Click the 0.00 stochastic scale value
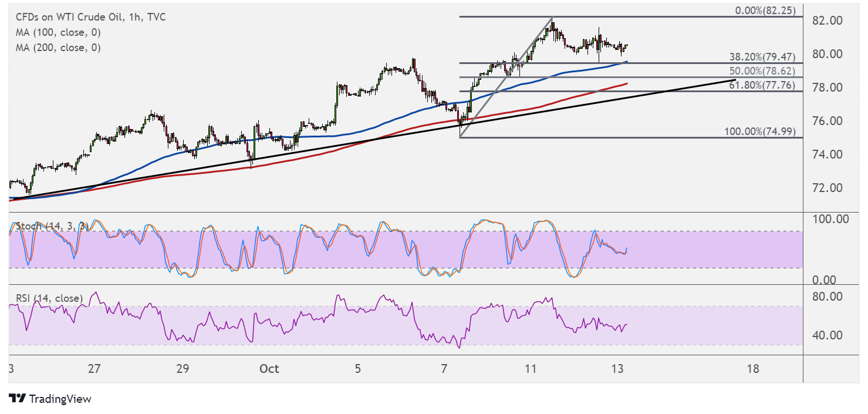 [x=825, y=281]
